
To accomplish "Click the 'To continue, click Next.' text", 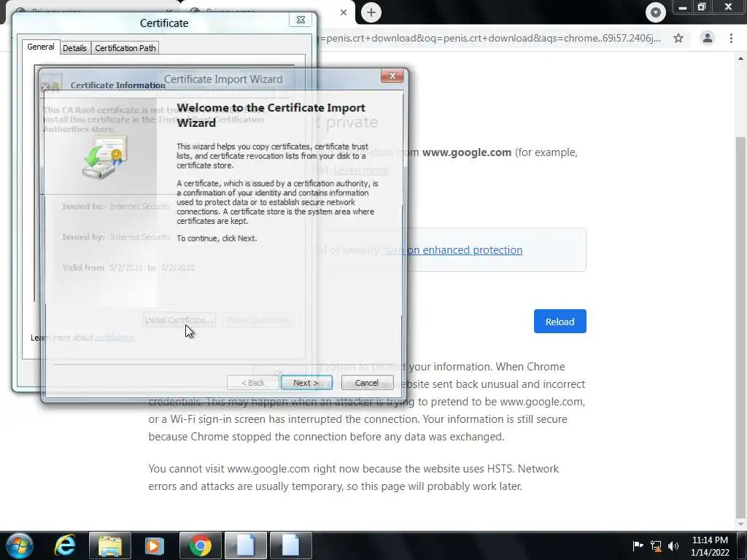I will coord(217,238).
